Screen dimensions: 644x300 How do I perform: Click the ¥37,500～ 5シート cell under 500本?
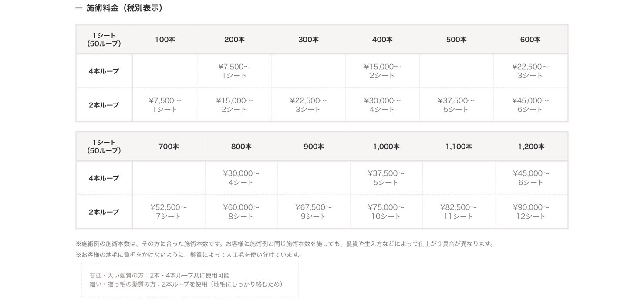(456, 105)
